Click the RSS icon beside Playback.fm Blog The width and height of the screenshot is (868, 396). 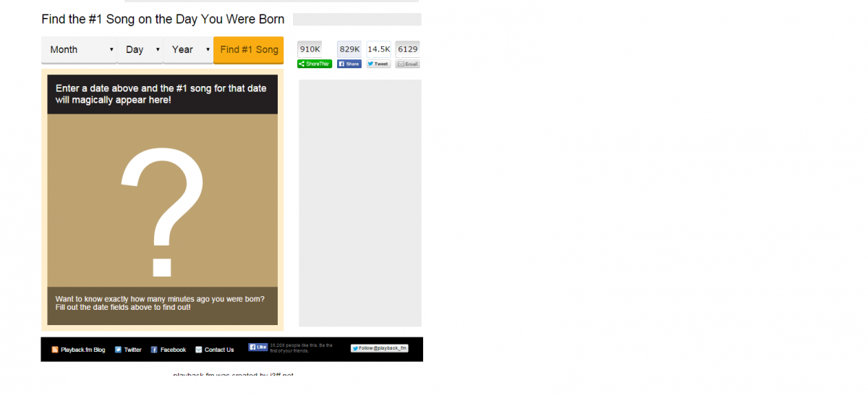tap(55, 350)
